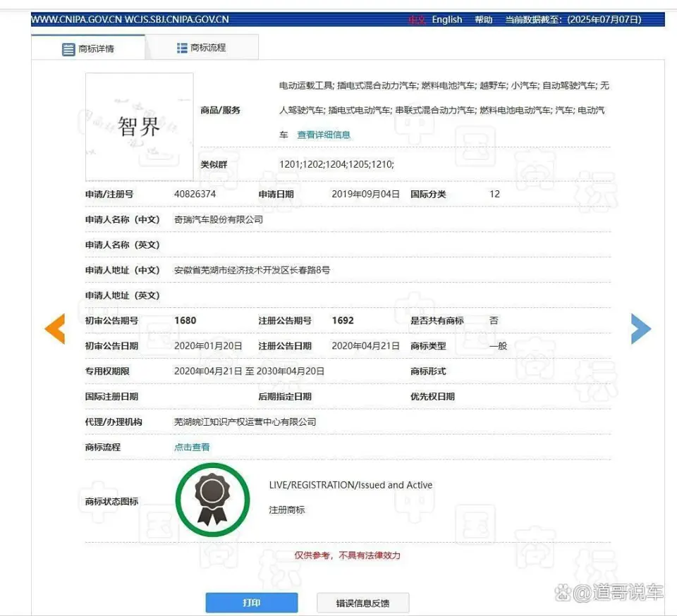Select the 注册商标 status label
This screenshot has width=677, height=616.
pos(287,510)
